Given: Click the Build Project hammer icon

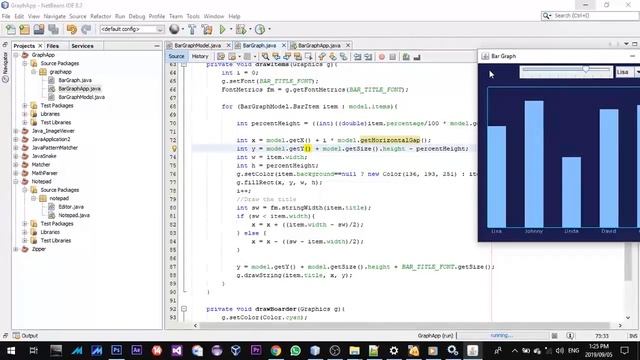Looking at the screenshot, I should [x=192, y=29].
